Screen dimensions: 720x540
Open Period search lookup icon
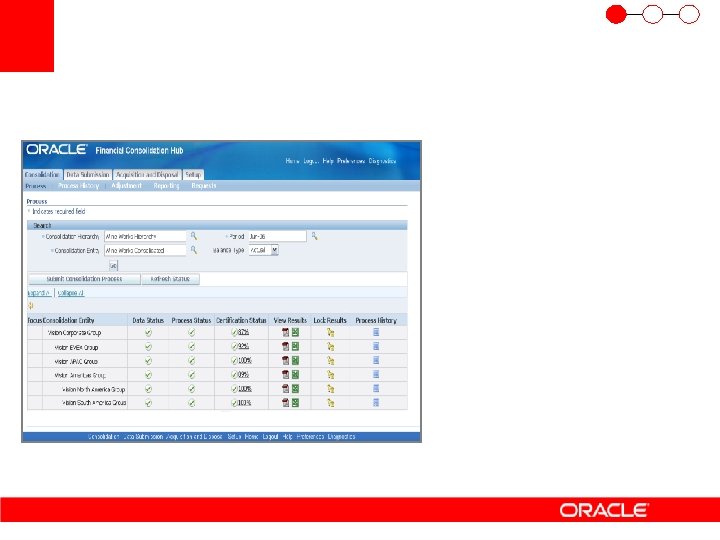315,236
